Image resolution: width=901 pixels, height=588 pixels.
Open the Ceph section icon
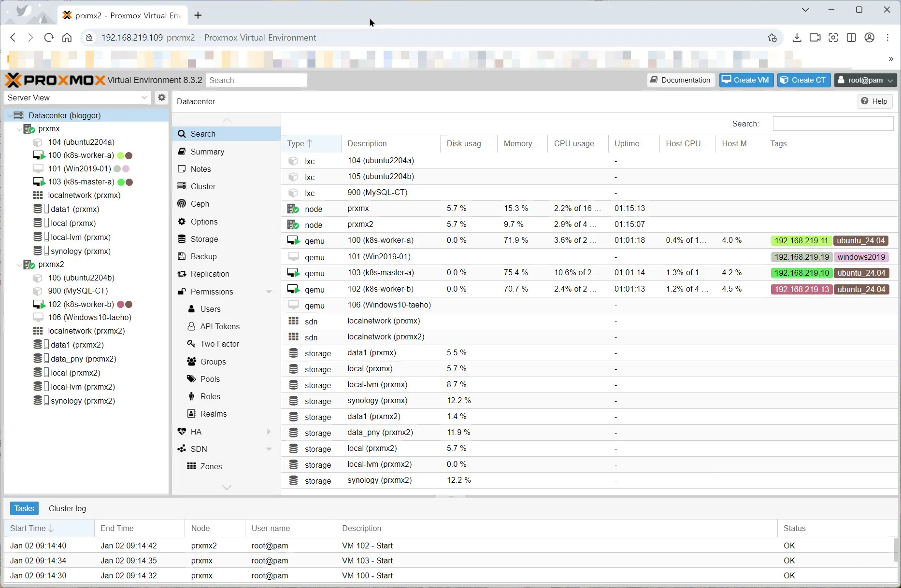tap(182, 204)
